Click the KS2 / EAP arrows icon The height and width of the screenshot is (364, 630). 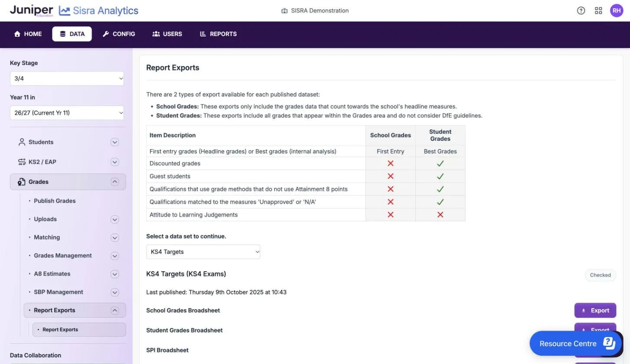22,162
